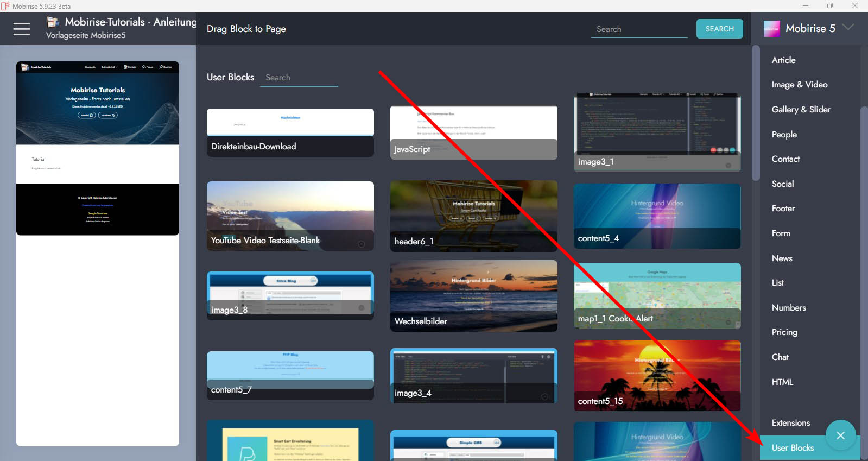Click the block list vertical scrollbar
Image resolution: width=868 pixels, height=461 pixels.
pyautogui.click(x=756, y=114)
